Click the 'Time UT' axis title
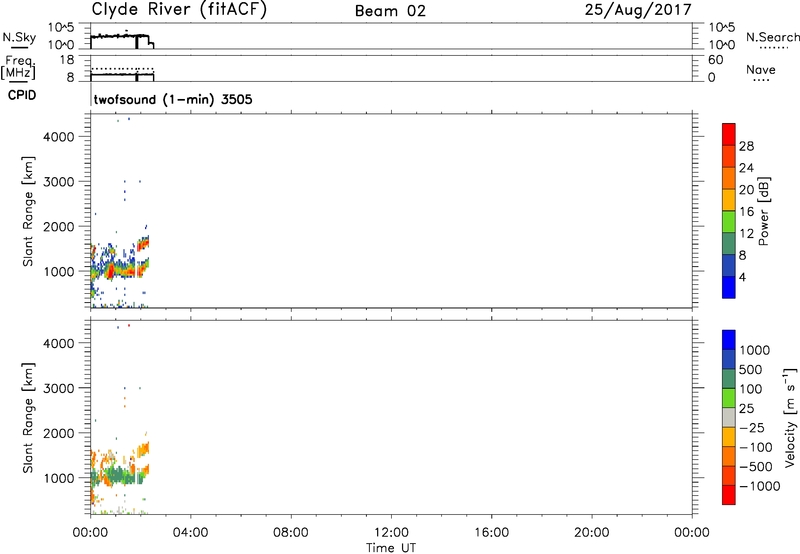The width and height of the screenshot is (800, 554). [x=391, y=548]
